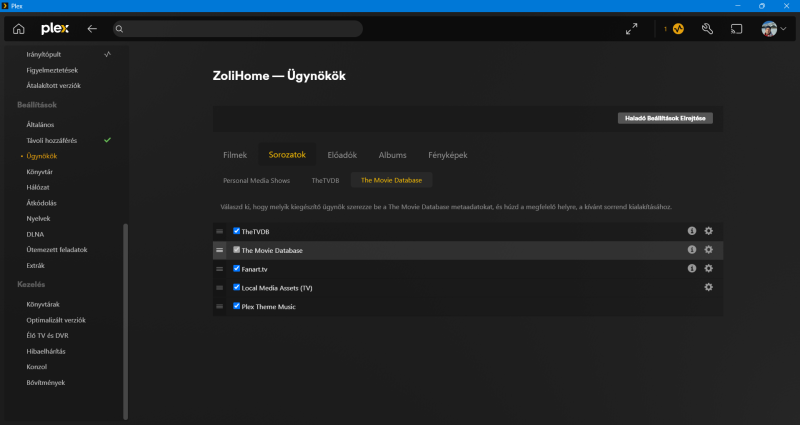The height and width of the screenshot is (425, 800).
Task: Open Könyvtárak under Kezelés
Action: click(x=43, y=305)
